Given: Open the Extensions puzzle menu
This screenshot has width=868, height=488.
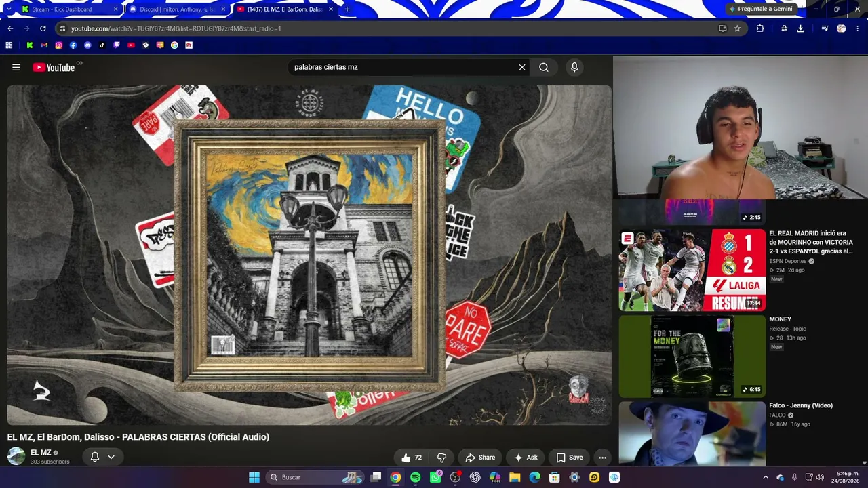Looking at the screenshot, I should [760, 28].
